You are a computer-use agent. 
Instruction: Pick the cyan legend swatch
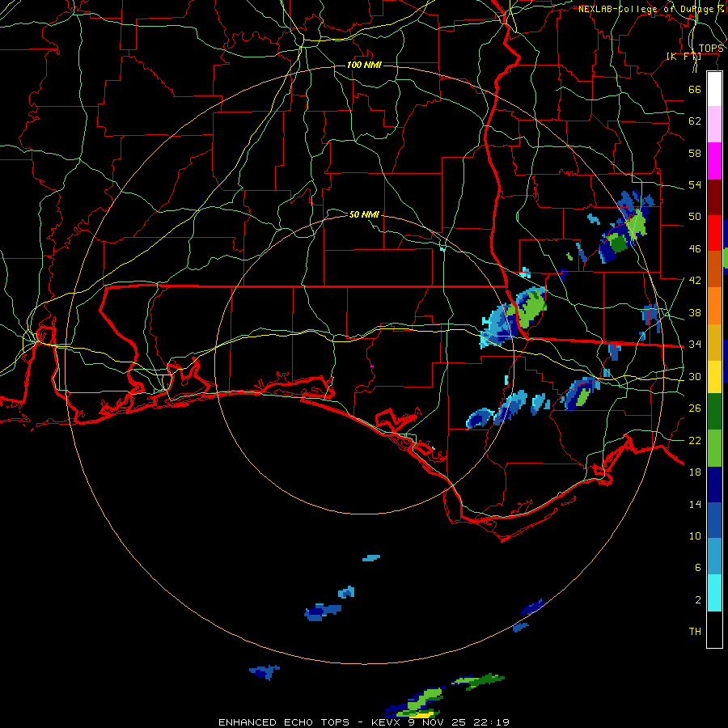coord(714,593)
